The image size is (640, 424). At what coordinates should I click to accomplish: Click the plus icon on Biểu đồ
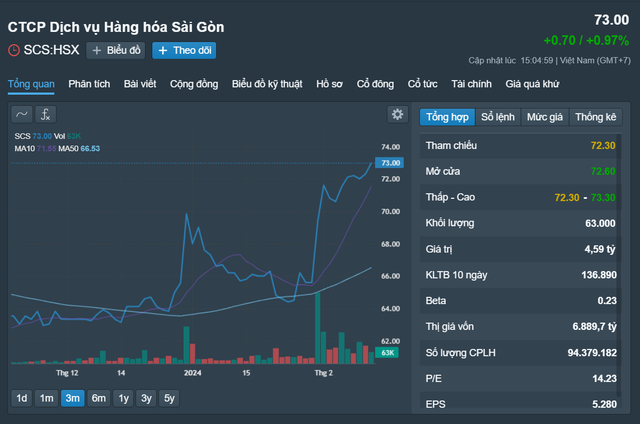click(x=97, y=50)
